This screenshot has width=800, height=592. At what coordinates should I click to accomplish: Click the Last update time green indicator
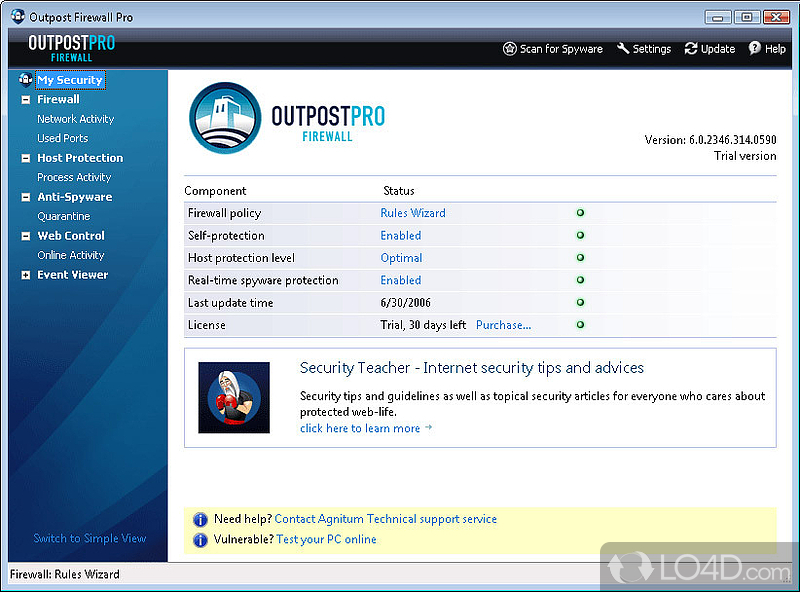[x=580, y=303]
